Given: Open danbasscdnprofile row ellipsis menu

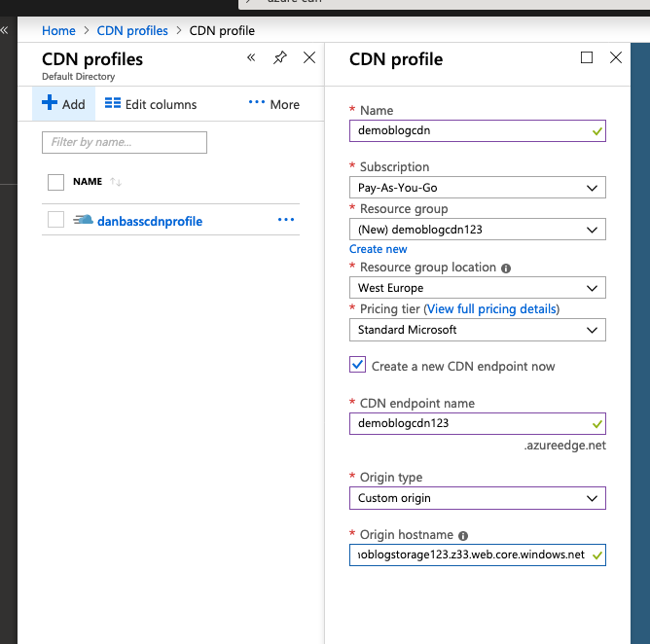Looking at the screenshot, I should coord(286,219).
